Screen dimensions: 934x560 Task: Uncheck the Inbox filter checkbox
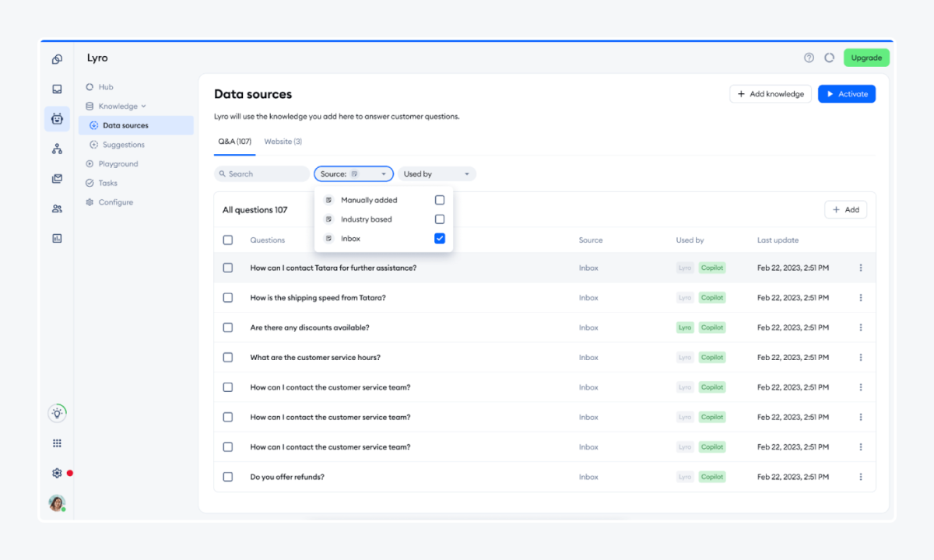439,238
